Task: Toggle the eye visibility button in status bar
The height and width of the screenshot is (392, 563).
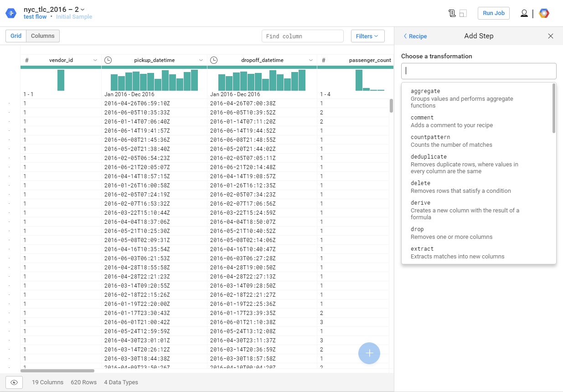Action: [x=14, y=382]
